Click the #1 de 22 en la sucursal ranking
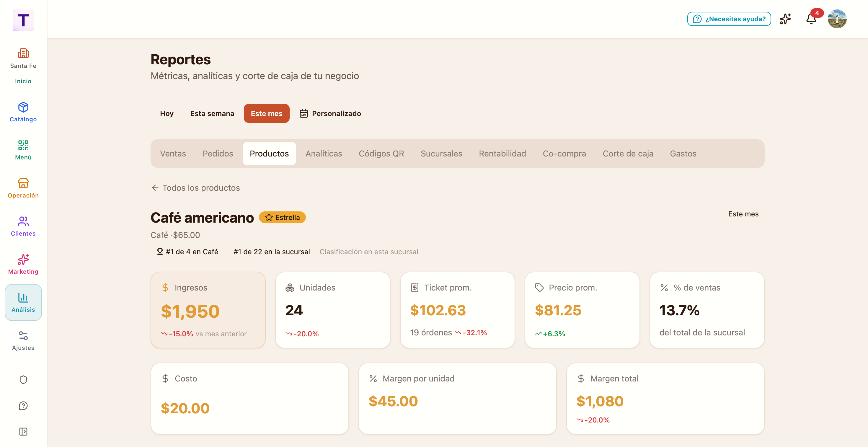The width and height of the screenshot is (868, 447). click(272, 252)
